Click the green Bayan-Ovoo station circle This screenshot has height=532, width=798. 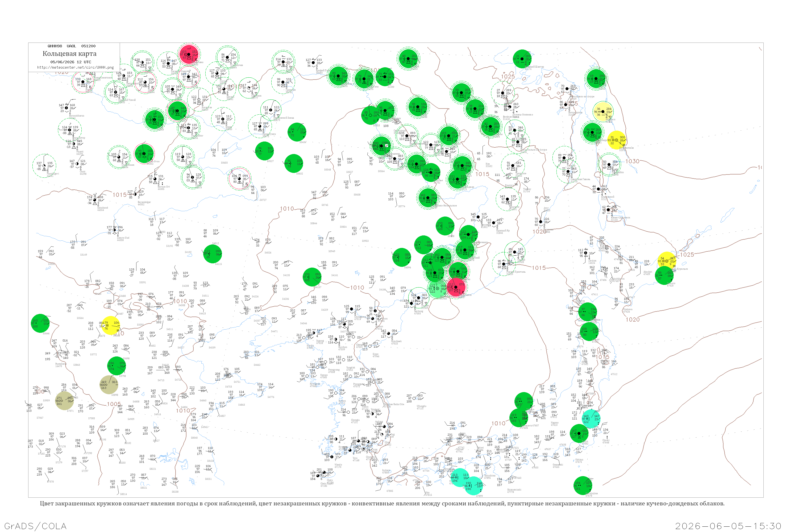144,153
